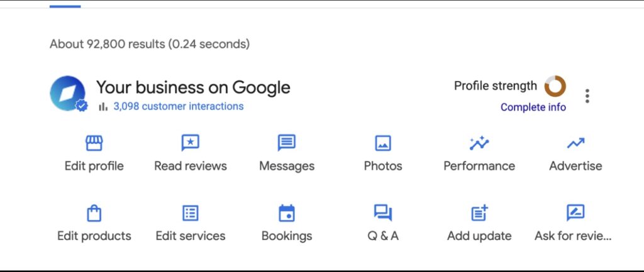
Task: Click the Profile strength progress ring
Action: [x=555, y=86]
